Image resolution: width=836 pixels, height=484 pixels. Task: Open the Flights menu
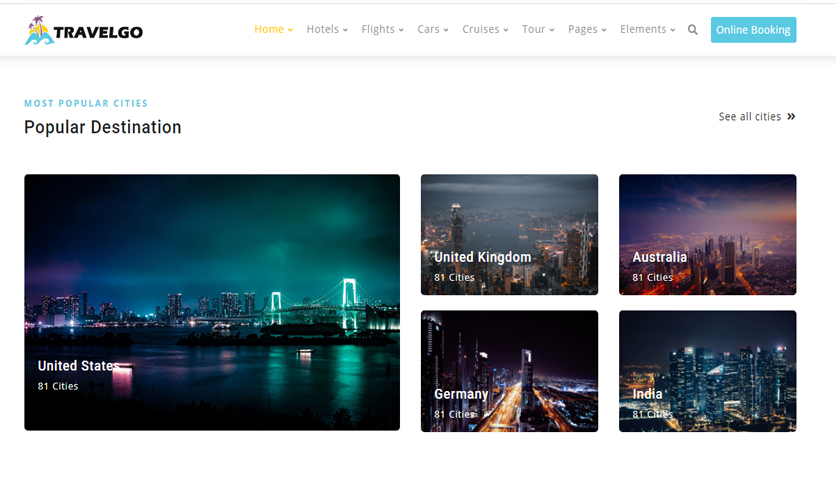(382, 29)
